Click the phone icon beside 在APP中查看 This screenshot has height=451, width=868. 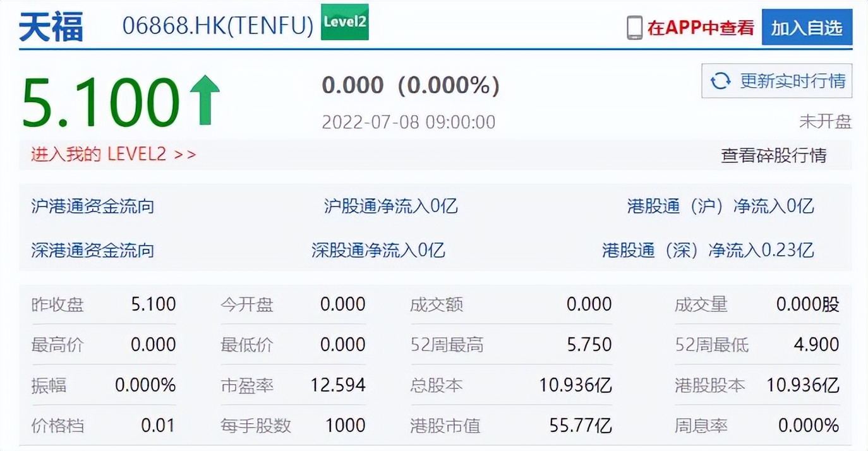[634, 28]
